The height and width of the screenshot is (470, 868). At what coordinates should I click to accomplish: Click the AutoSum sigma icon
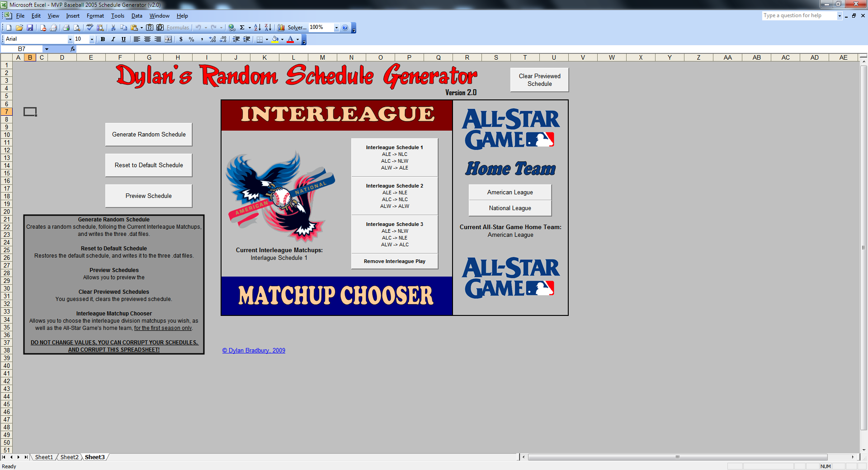[x=242, y=28]
